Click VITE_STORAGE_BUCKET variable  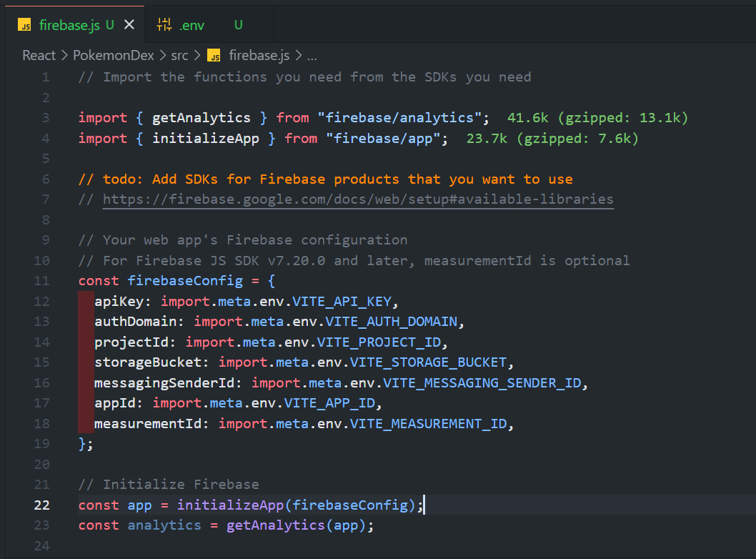[428, 362]
